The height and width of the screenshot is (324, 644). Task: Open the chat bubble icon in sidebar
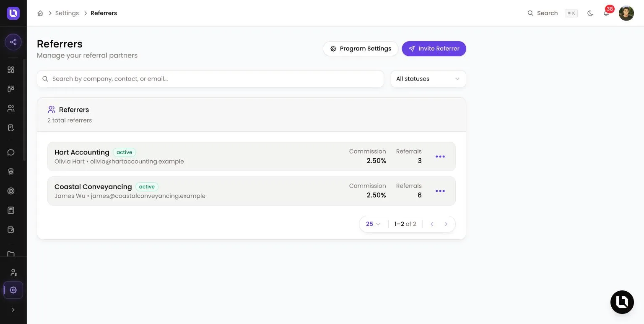pyautogui.click(x=11, y=152)
